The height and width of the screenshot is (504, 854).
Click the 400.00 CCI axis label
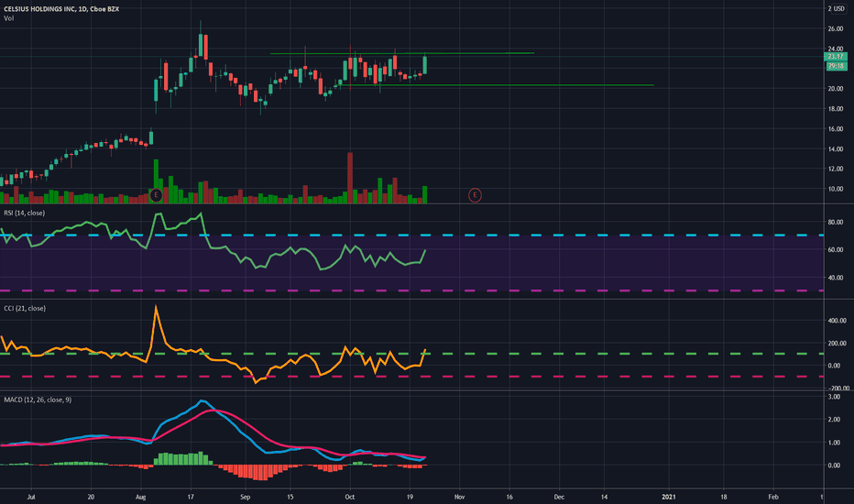[x=838, y=321]
